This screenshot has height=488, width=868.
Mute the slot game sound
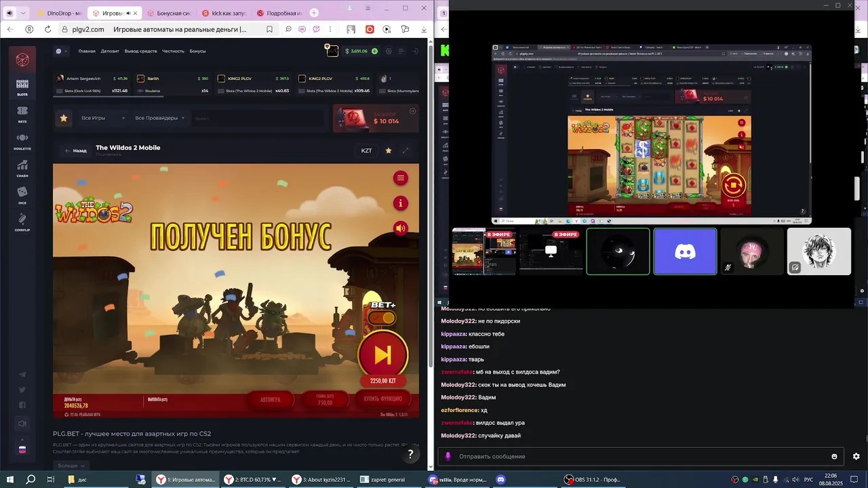tap(401, 228)
